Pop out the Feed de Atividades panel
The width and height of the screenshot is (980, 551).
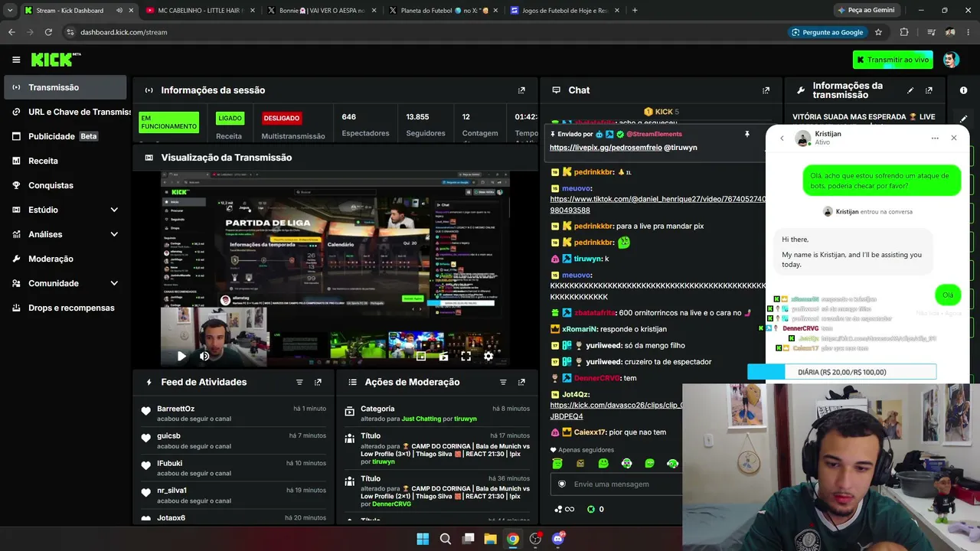tap(318, 382)
